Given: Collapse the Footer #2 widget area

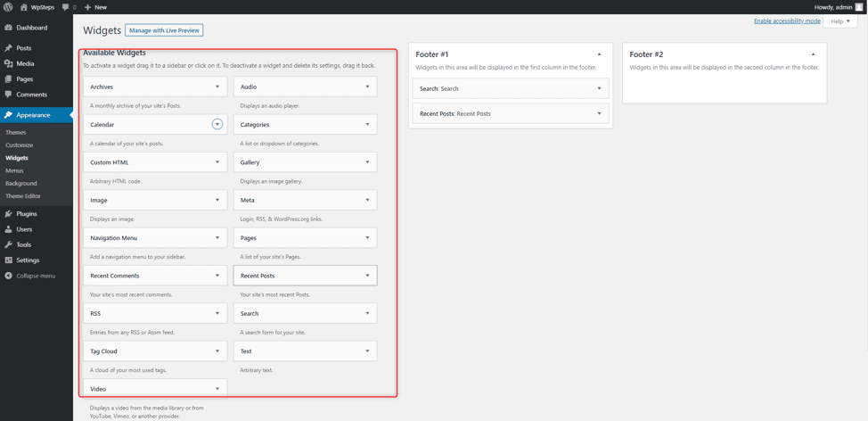Looking at the screenshot, I should tap(813, 54).
